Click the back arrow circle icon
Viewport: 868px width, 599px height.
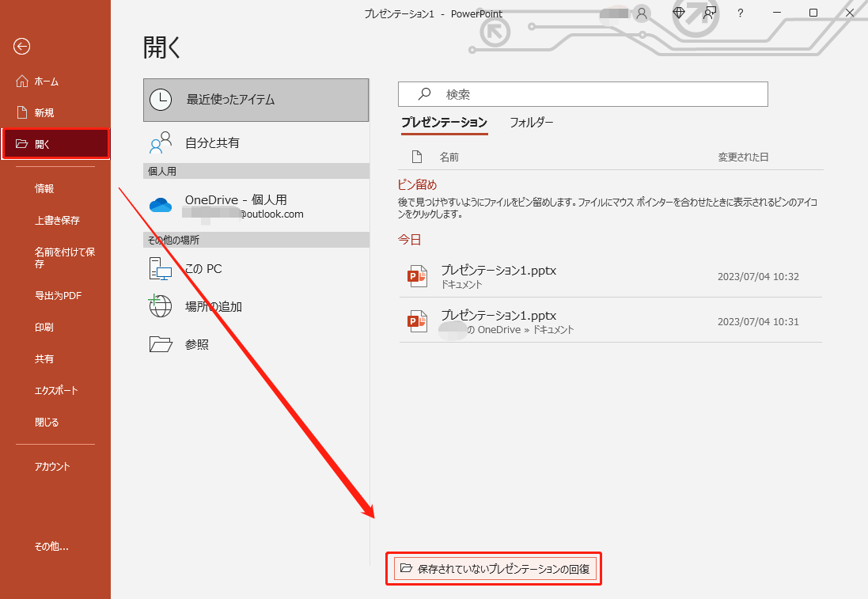(x=21, y=47)
